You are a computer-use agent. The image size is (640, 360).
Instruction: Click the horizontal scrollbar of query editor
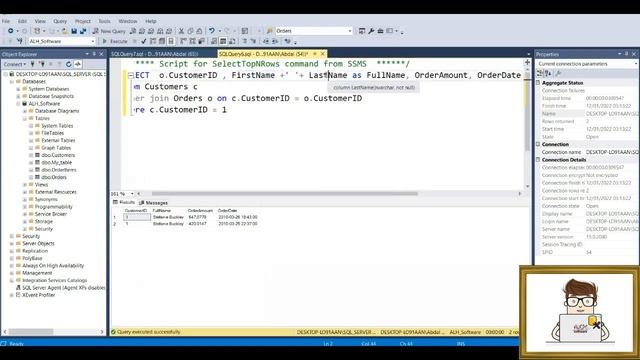pos(284,194)
